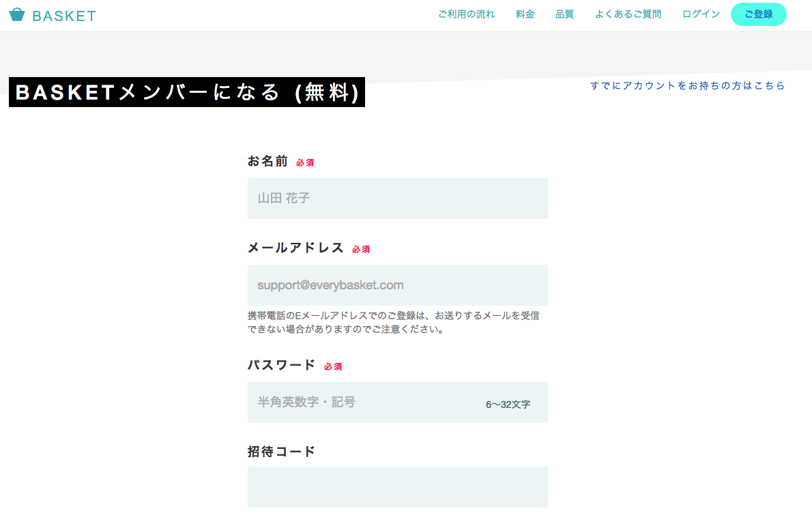The width and height of the screenshot is (812, 528).
Task: Open よくあるご質問 FAQ page
Action: point(628,14)
